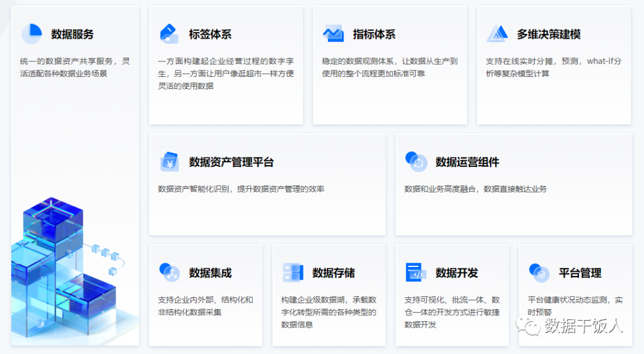Click the 数据开发 code window icon
The width and height of the screenshot is (644, 354).
coord(416,272)
